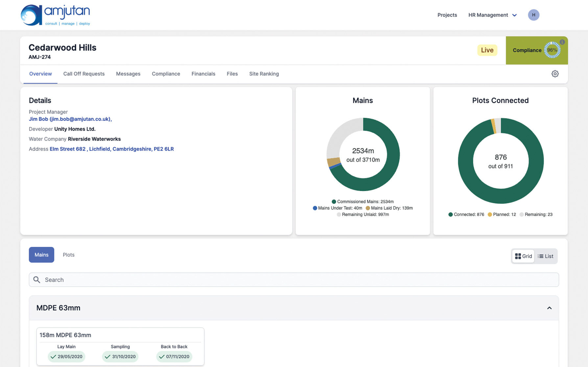Image resolution: width=588 pixels, height=367 pixels.
Task: Open the HR Management dropdown
Action: [x=492, y=15]
